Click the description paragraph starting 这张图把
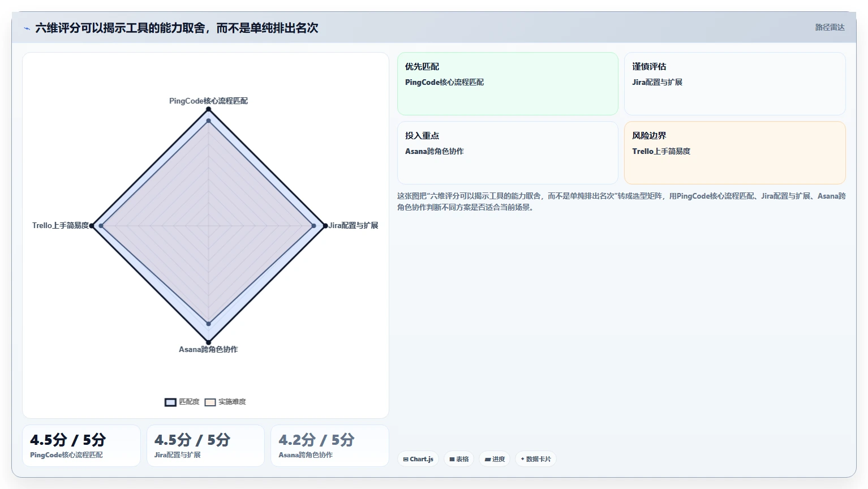 621,201
